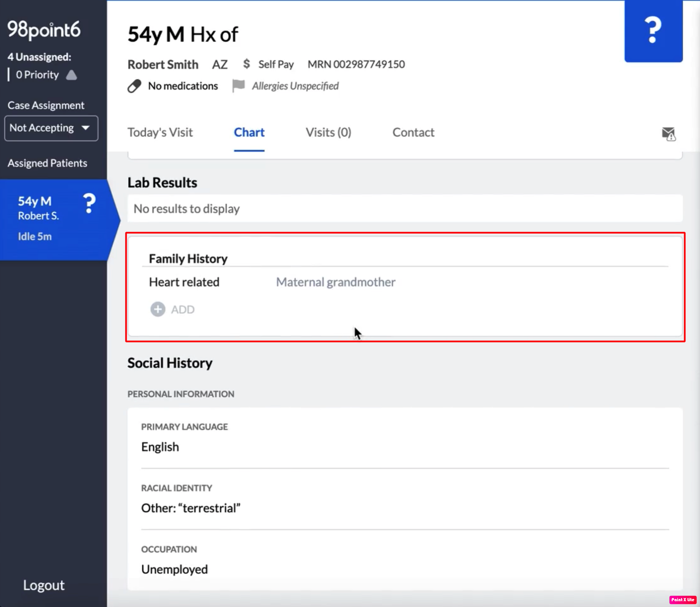Click the question mark on the Robert S. card
Viewport: 700px width, 607px height.
(89, 203)
